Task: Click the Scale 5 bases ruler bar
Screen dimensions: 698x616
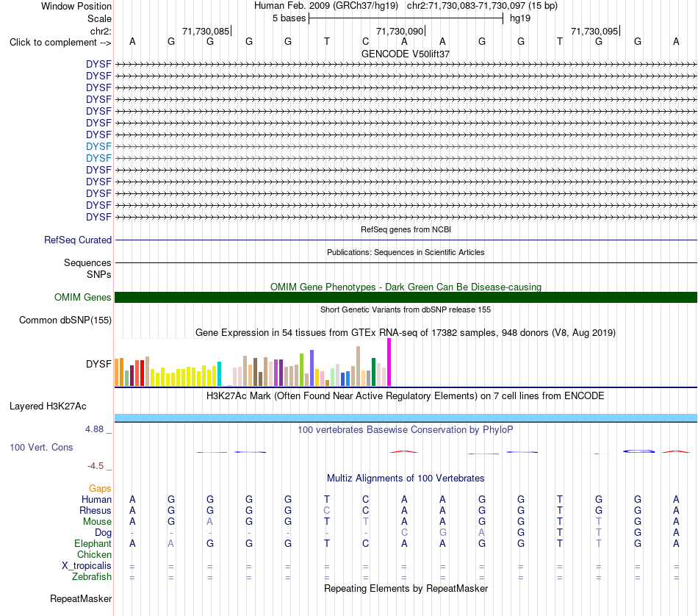Action: tap(406, 18)
